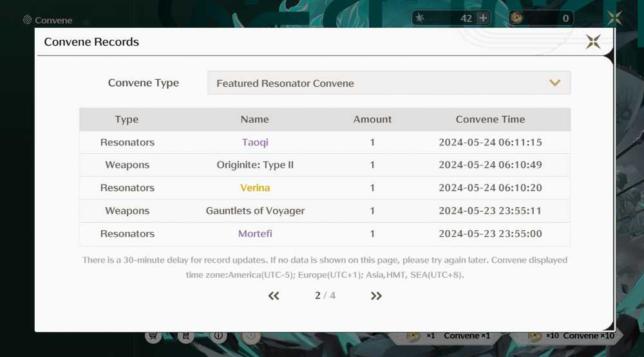Open the Convene Type dropdown
Screen dimensions: 644x357
pos(388,83)
